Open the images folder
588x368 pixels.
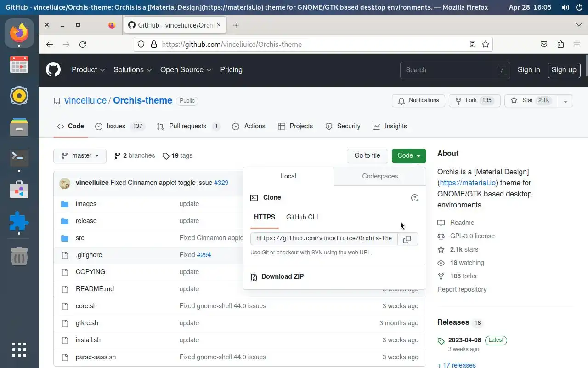coord(86,204)
